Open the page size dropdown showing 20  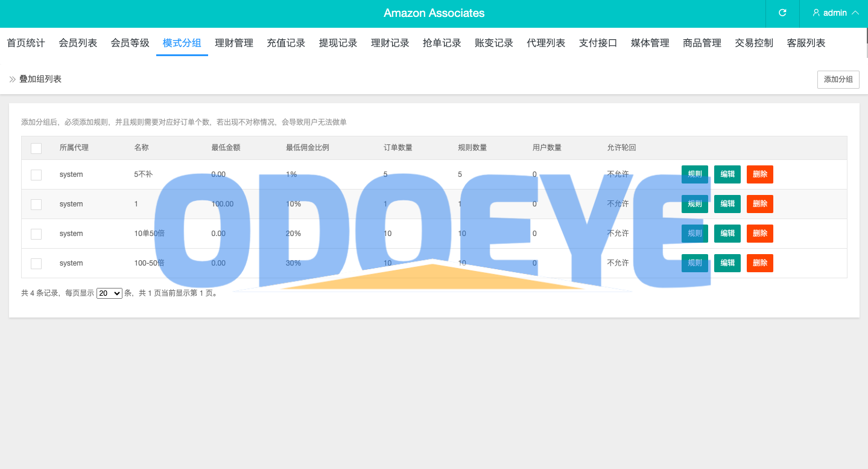point(109,293)
